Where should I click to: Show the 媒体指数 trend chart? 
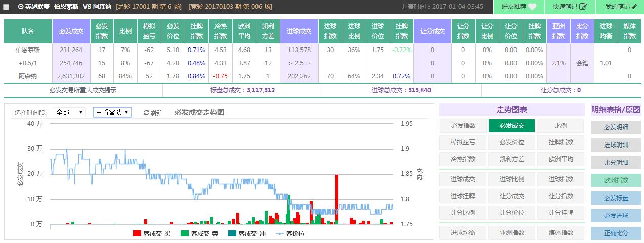[560, 232]
